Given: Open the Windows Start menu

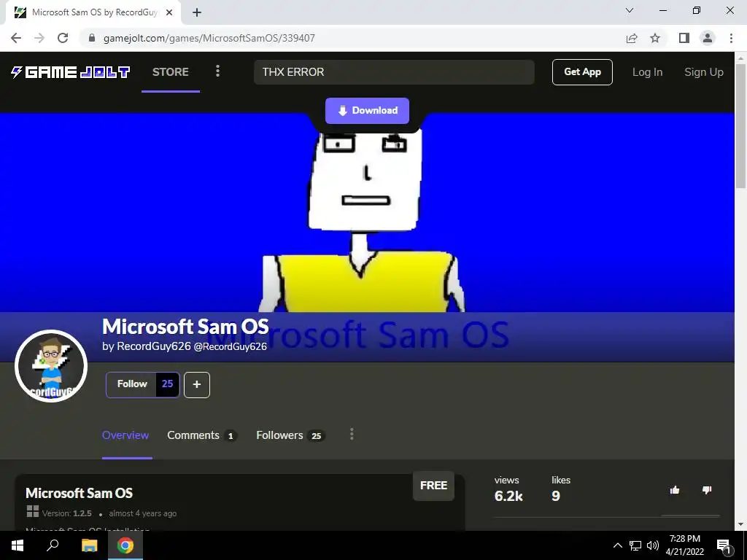Looking at the screenshot, I should pyautogui.click(x=18, y=545).
